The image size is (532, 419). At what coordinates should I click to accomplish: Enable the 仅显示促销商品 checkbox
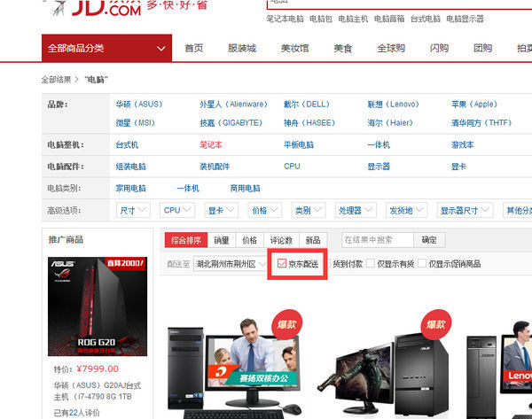(422, 263)
